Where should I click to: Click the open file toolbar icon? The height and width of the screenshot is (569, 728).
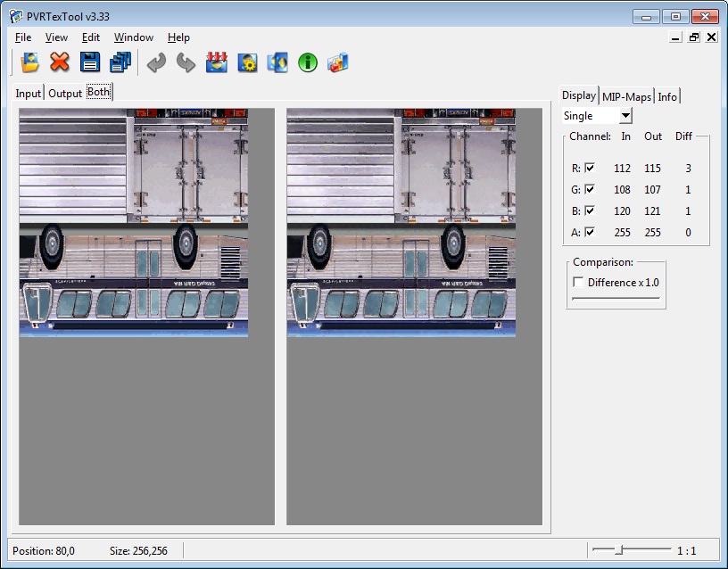coord(29,62)
